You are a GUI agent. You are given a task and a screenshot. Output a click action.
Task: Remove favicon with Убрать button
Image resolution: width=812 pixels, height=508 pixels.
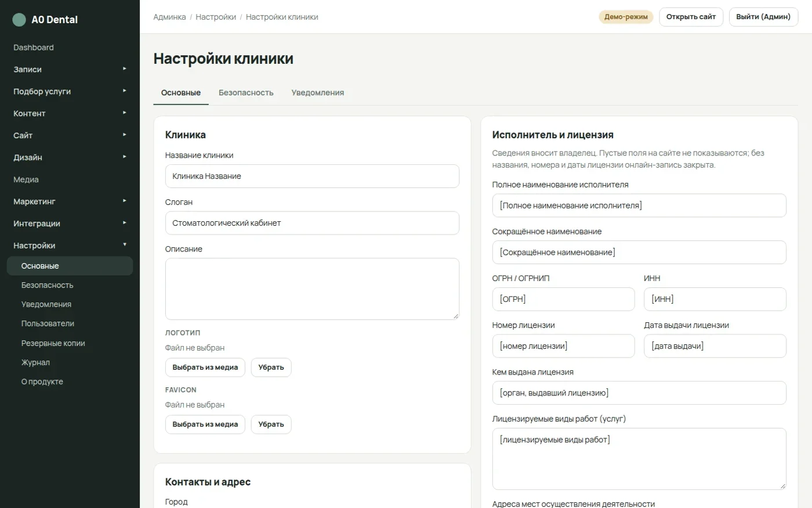(271, 424)
